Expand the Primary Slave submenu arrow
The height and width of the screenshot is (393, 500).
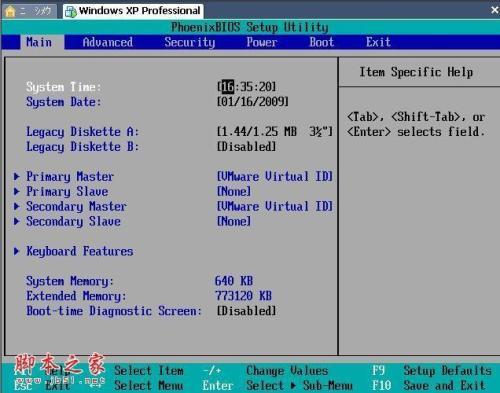17,191
